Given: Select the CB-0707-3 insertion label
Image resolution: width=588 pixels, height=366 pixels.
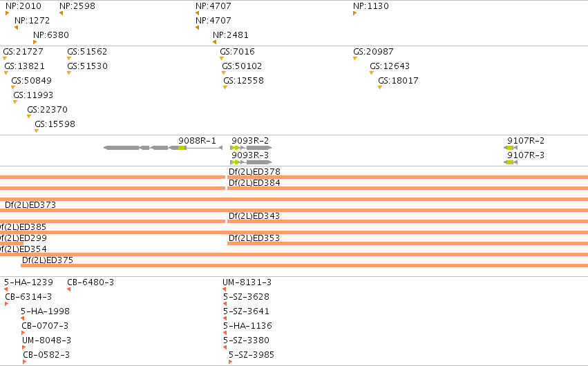Looking at the screenshot, I should (x=45, y=325).
